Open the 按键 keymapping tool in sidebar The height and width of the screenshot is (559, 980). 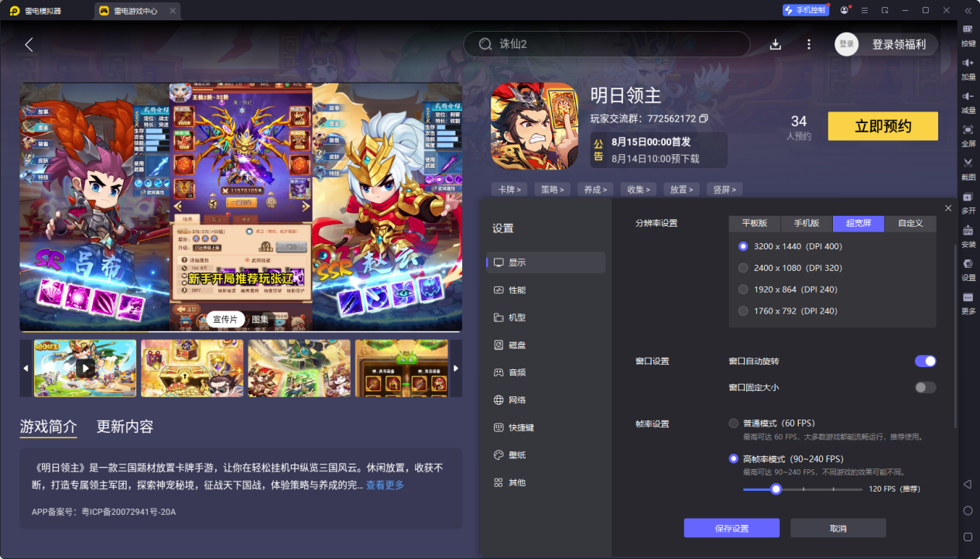tap(968, 34)
